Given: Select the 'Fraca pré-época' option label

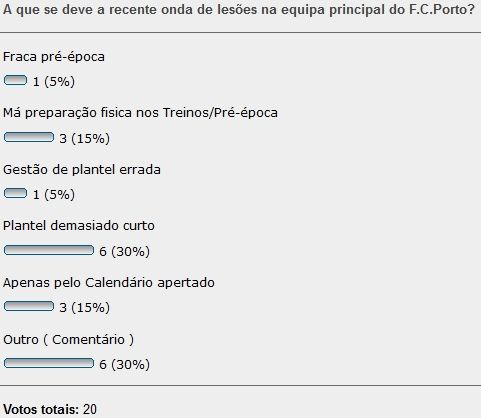Looking at the screenshot, I should pos(54,57).
